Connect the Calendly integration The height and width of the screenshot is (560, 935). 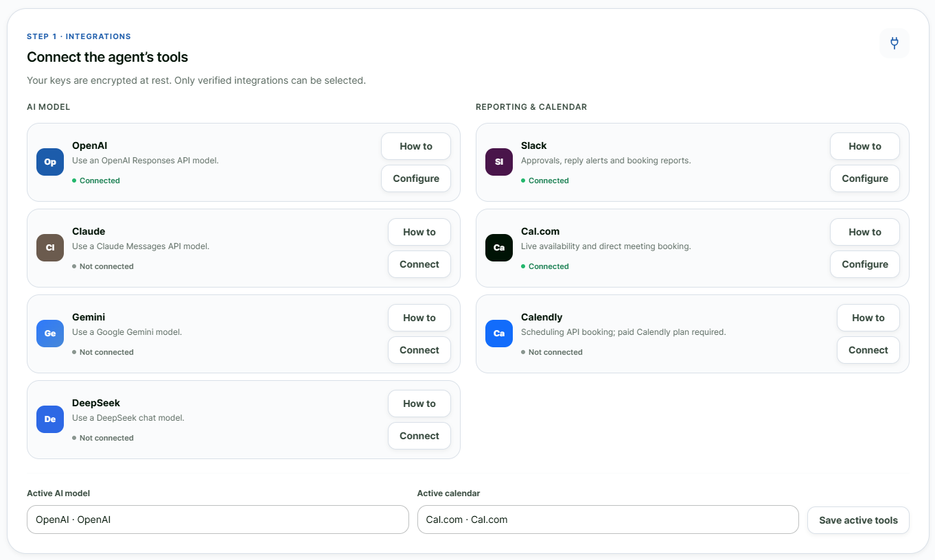click(868, 350)
